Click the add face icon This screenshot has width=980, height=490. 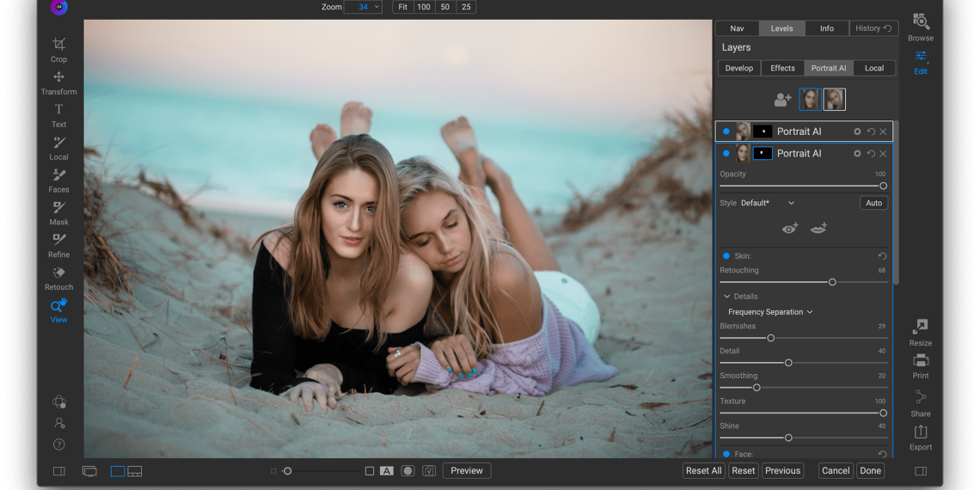[782, 100]
